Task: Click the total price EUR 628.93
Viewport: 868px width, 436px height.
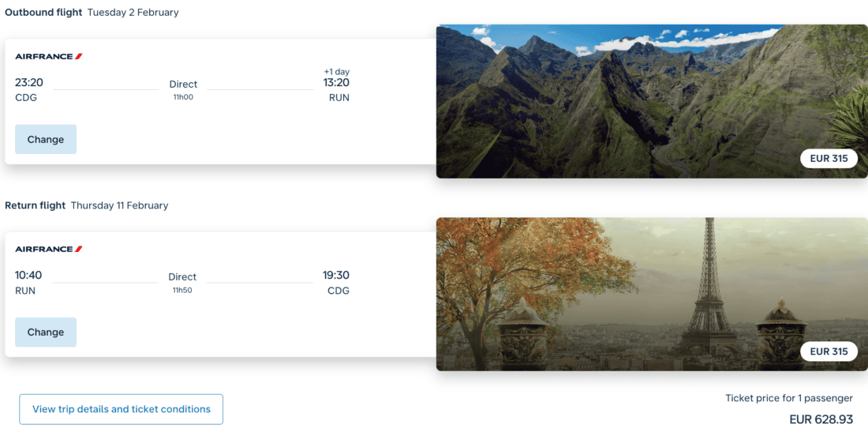Action: [x=821, y=419]
